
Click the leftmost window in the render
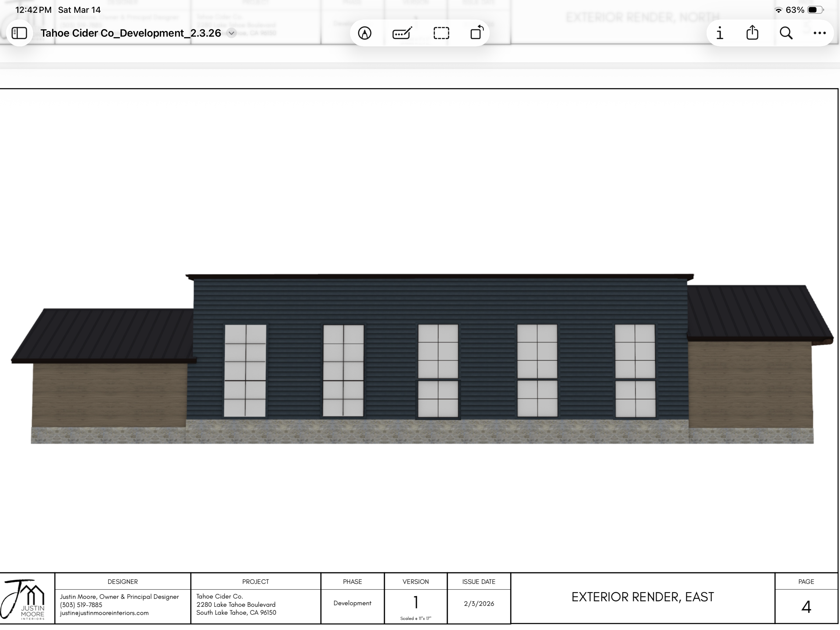point(245,370)
